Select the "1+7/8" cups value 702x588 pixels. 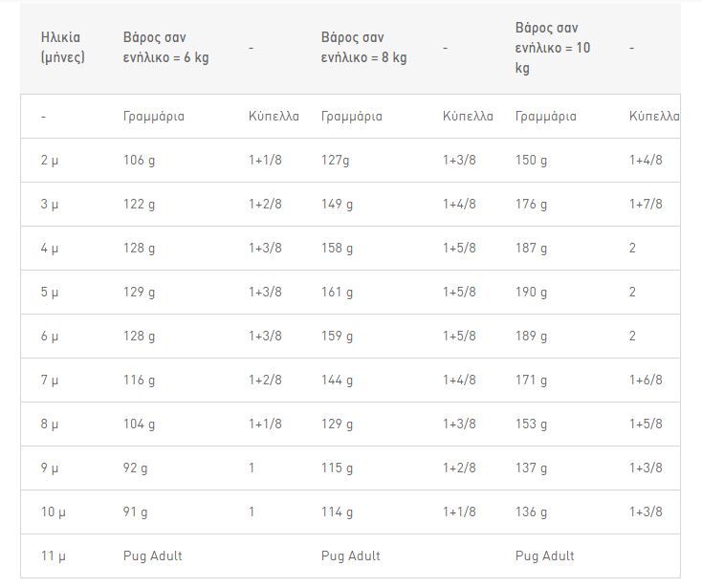coord(646,204)
